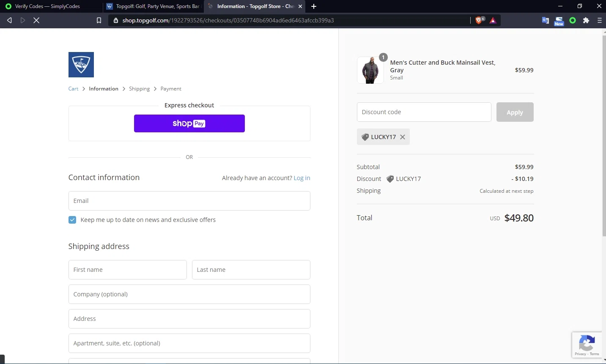The width and height of the screenshot is (606, 364).
Task: Focus the Apartment, suite, etc. field
Action: (x=189, y=343)
